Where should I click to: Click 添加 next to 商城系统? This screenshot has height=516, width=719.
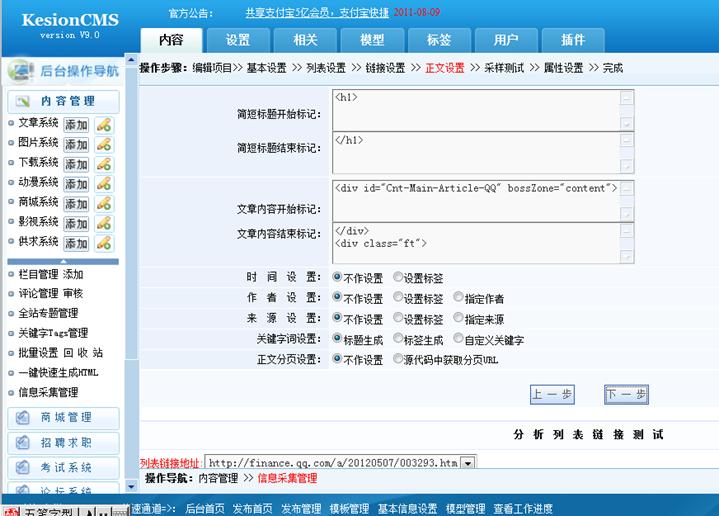(x=76, y=204)
